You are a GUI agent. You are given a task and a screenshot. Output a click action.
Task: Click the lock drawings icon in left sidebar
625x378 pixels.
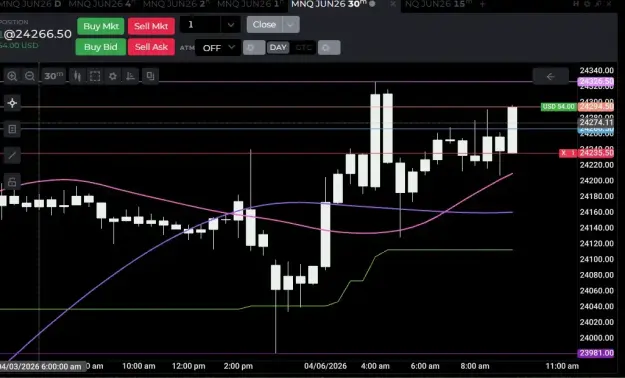(x=12, y=182)
